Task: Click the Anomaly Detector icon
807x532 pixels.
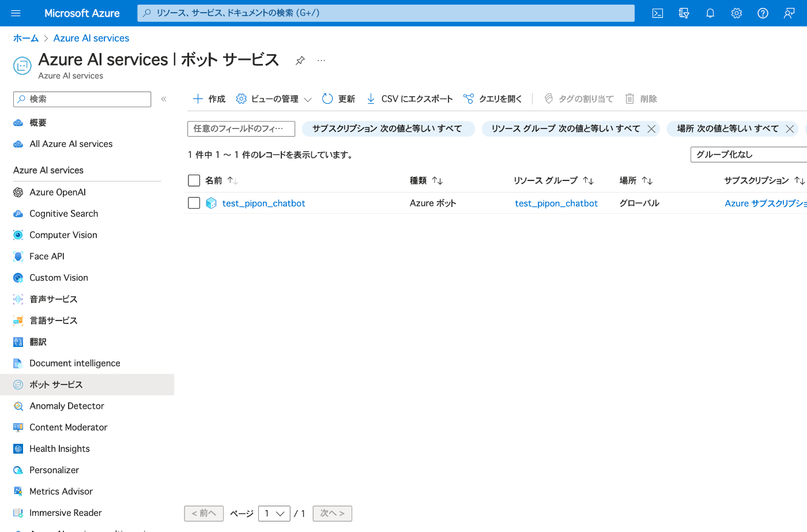Action: tap(18, 406)
